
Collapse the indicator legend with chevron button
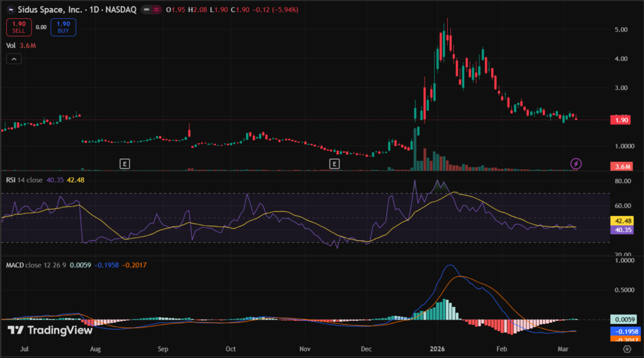(x=14, y=59)
